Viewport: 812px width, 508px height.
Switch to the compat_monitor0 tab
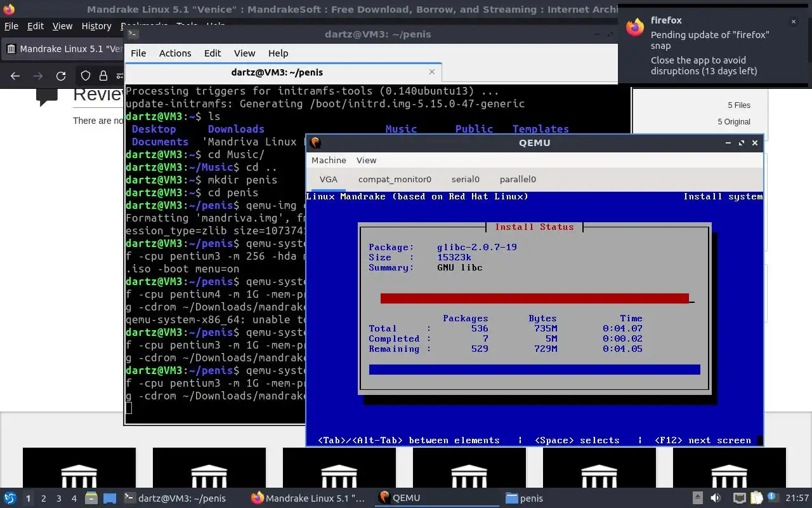click(x=395, y=179)
